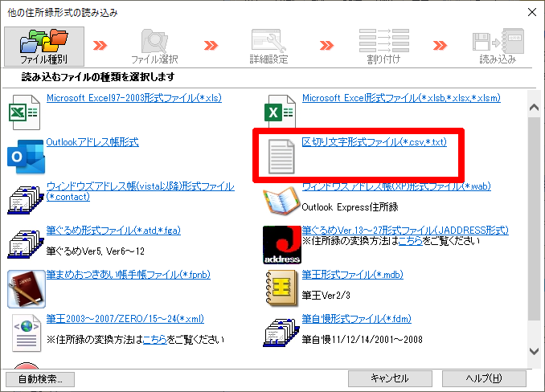The height and width of the screenshot is (392, 545).
Task: Click こちら link under 筆王 xml entry
Action: click(155, 339)
